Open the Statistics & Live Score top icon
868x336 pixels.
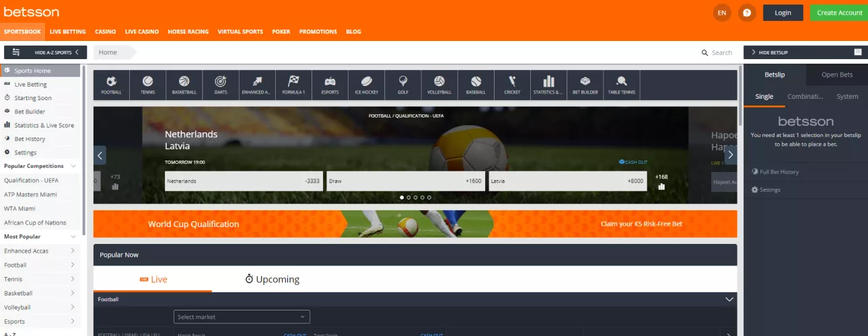tap(548, 85)
